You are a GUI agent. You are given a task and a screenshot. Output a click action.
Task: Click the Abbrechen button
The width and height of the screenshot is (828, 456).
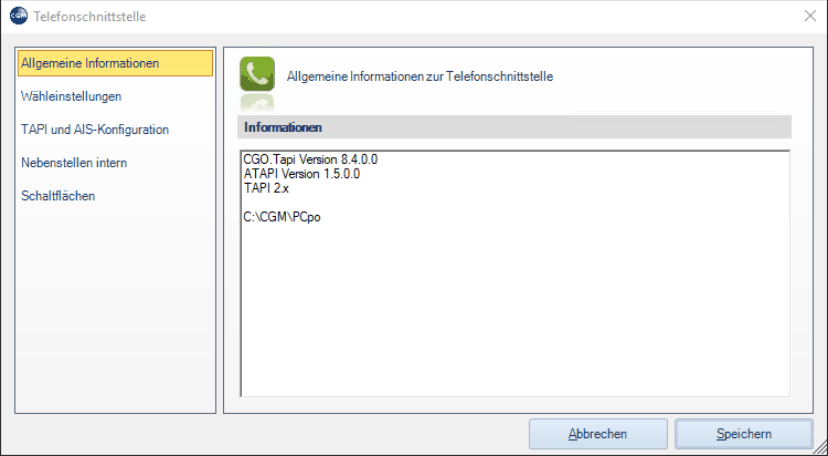pyautogui.click(x=598, y=434)
